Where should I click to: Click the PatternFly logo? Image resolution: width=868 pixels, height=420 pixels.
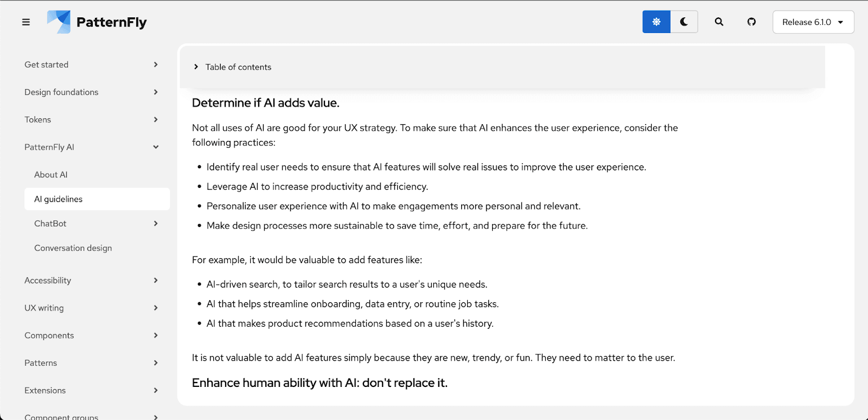pyautogui.click(x=97, y=22)
